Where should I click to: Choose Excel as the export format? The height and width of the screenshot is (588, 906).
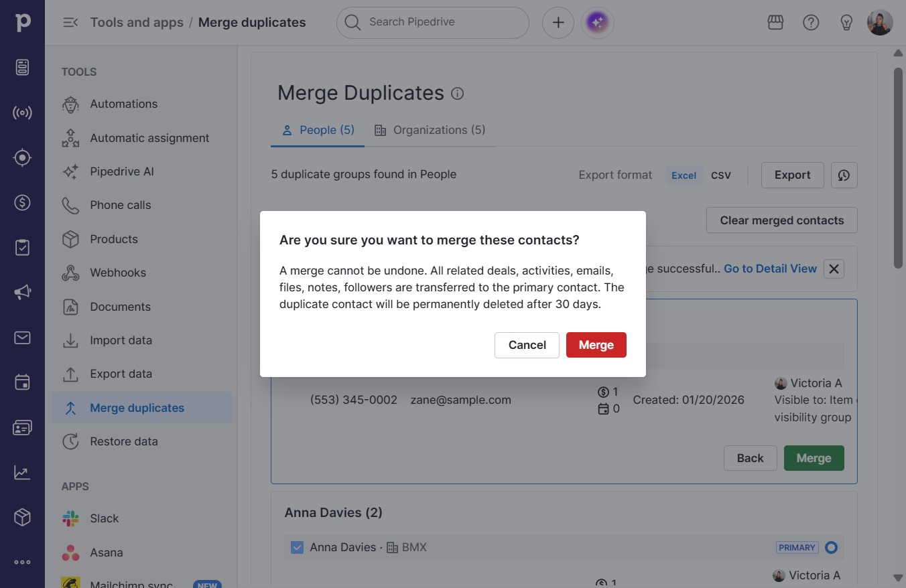click(x=684, y=175)
